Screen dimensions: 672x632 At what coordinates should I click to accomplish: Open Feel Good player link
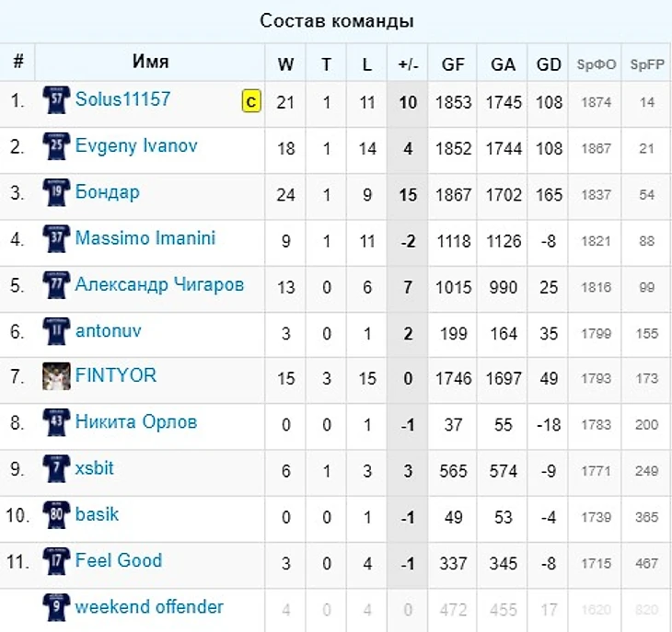[x=118, y=560]
